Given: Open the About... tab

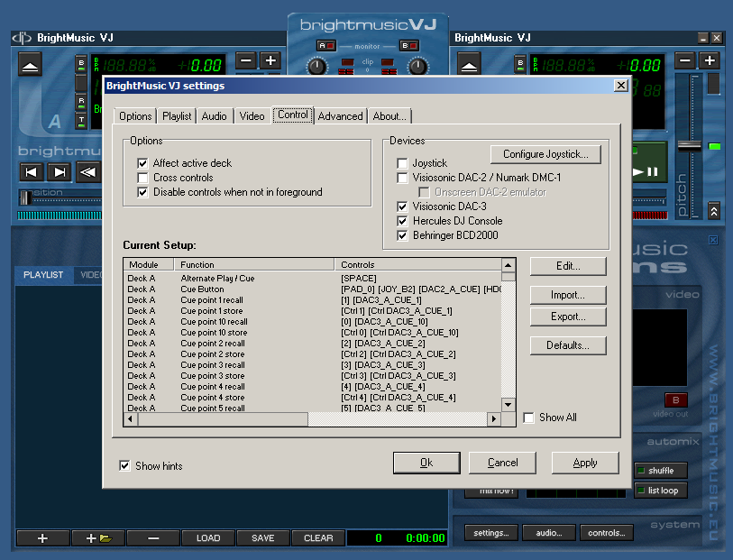Looking at the screenshot, I should pyautogui.click(x=389, y=116).
